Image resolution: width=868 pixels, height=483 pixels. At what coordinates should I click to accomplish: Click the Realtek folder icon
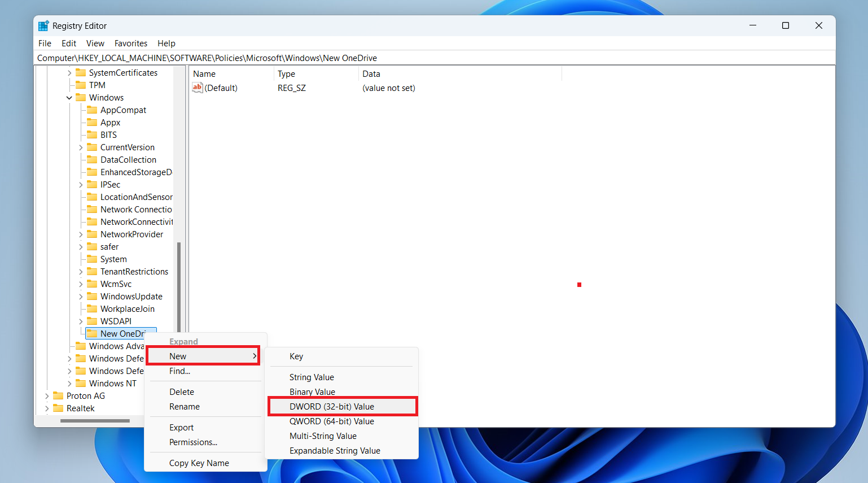point(58,408)
